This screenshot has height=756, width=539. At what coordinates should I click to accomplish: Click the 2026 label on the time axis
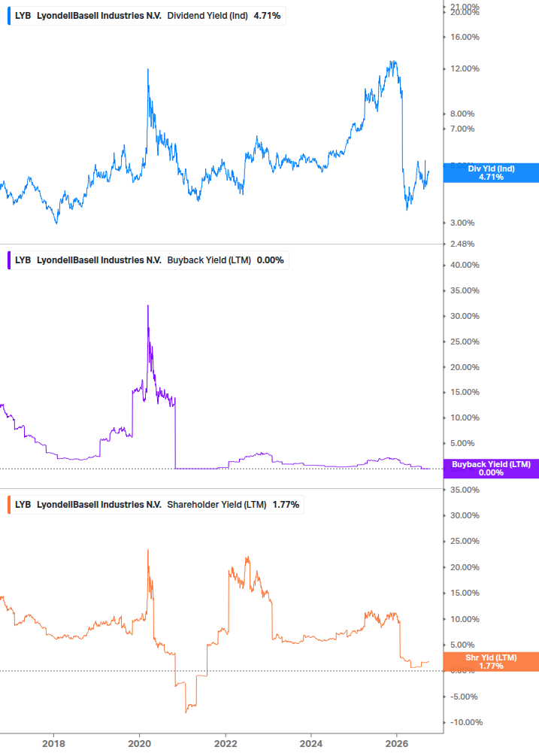click(396, 743)
